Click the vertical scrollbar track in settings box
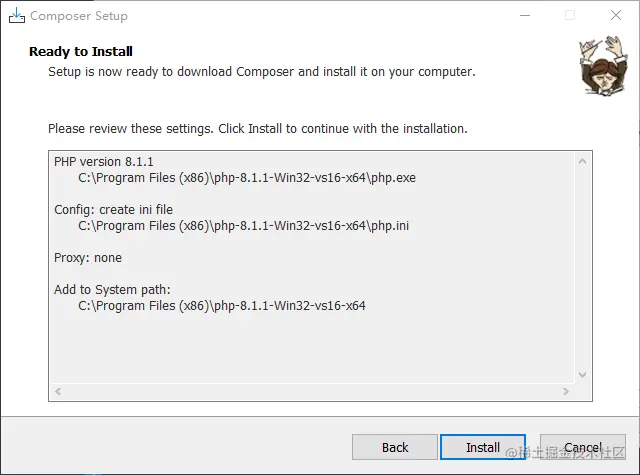Screen dimensions: 640x475 click(x=582, y=268)
